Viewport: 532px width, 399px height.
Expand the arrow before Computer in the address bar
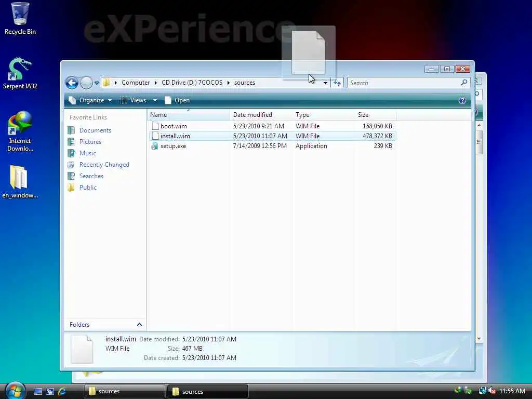pyautogui.click(x=116, y=83)
